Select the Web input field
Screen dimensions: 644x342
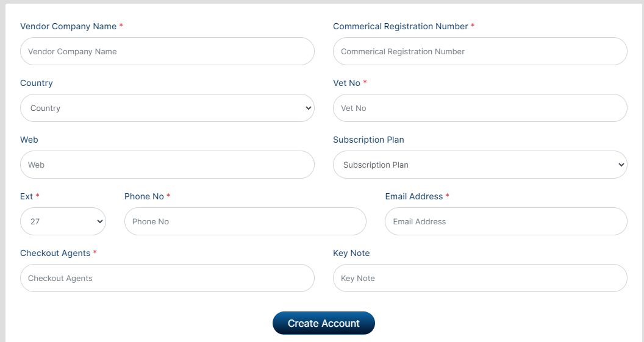click(x=167, y=165)
